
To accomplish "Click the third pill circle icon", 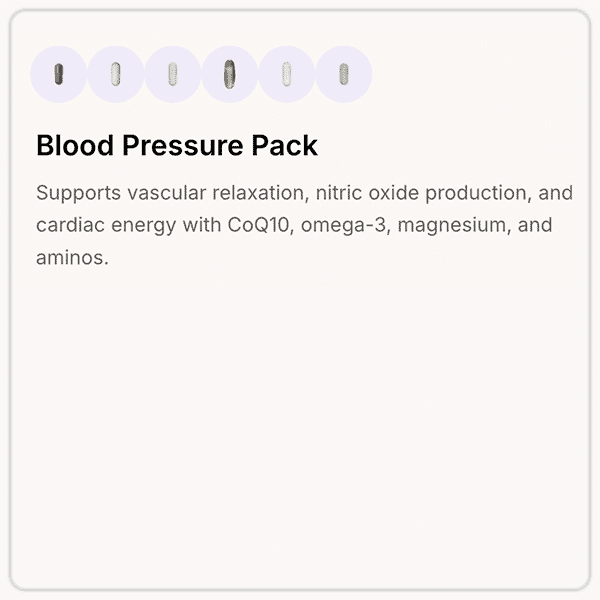I will pos(173,74).
